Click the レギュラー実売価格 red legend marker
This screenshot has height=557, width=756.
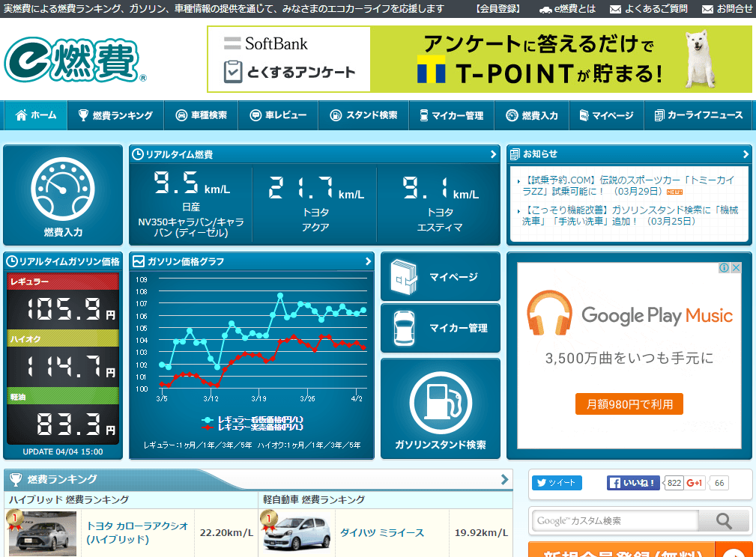point(208,427)
